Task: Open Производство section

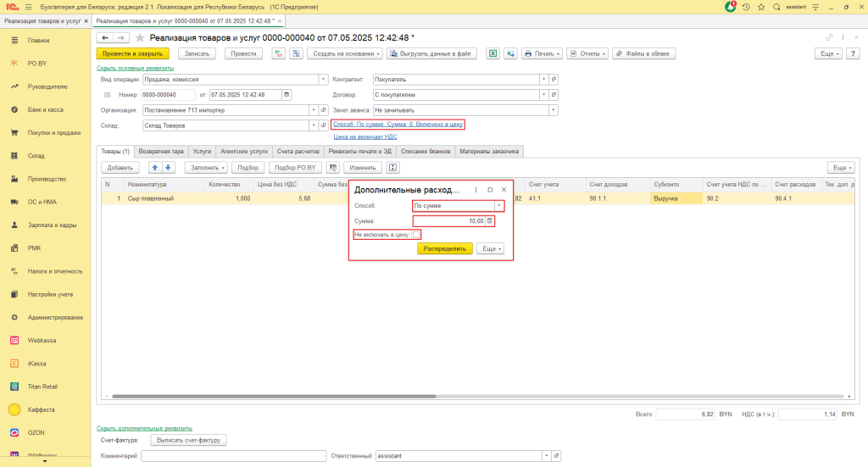Action: [x=46, y=179]
